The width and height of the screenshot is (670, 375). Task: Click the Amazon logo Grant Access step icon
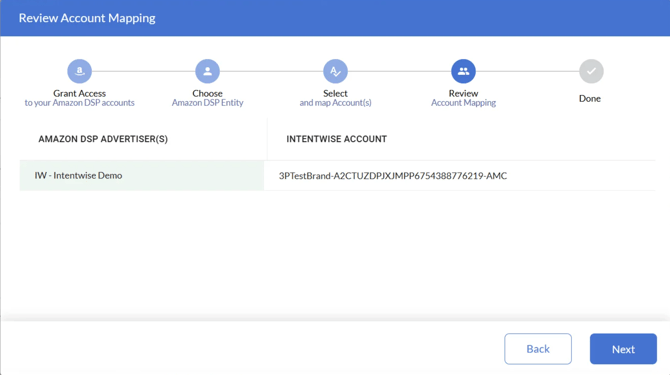79,71
